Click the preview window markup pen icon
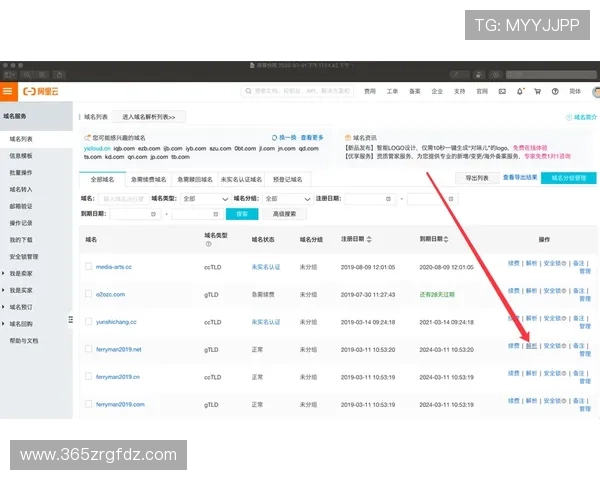The width and height of the screenshot is (600, 480). pos(459,75)
